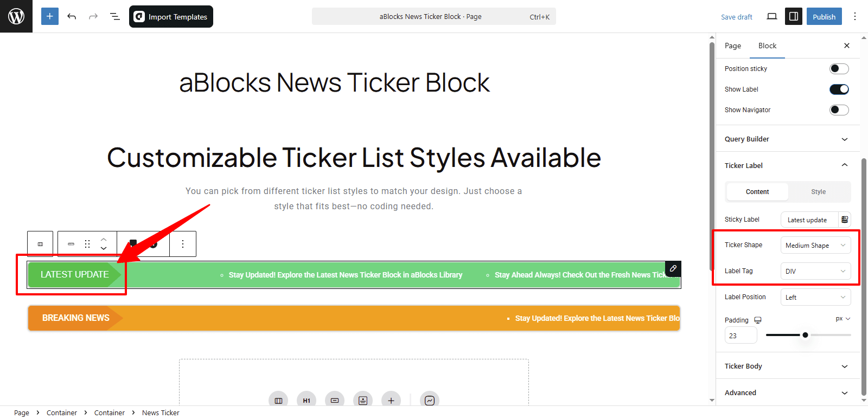Click the paragraph about ticker list styles
Image resolution: width=868 pixels, height=419 pixels.
354,198
